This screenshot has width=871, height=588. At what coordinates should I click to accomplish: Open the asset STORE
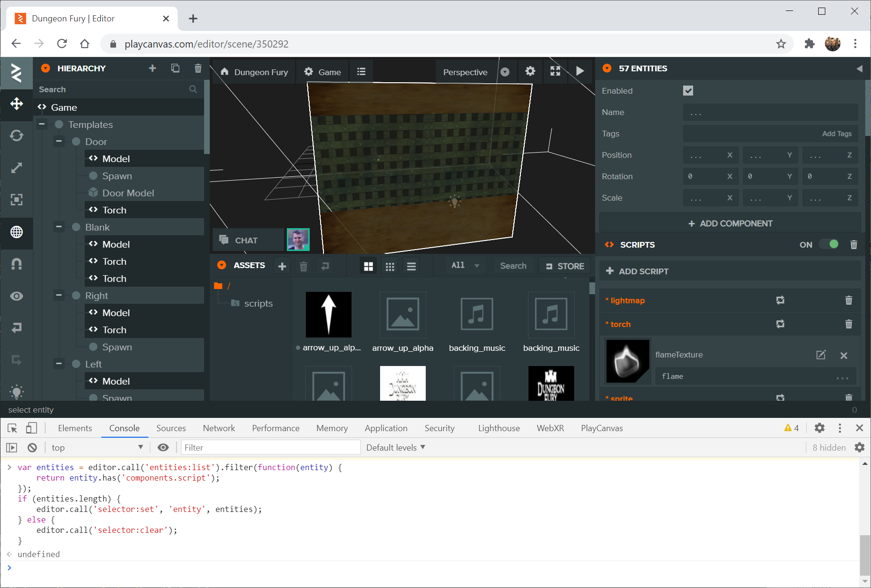[x=565, y=266]
